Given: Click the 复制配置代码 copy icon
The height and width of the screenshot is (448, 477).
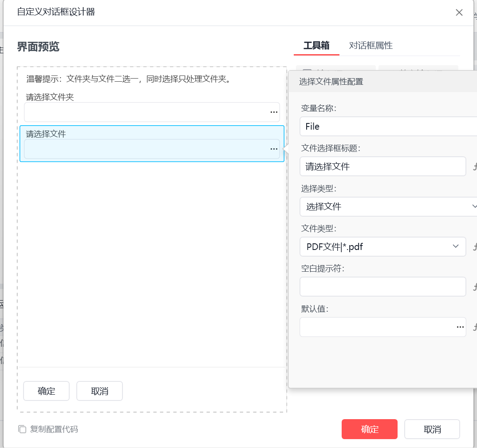Looking at the screenshot, I should (22, 429).
